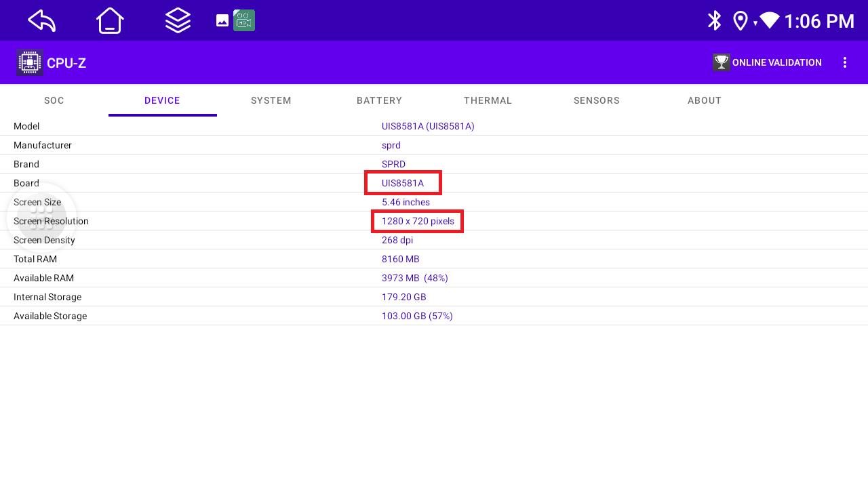Tap the Available RAM label
The width and height of the screenshot is (868, 488).
click(43, 278)
